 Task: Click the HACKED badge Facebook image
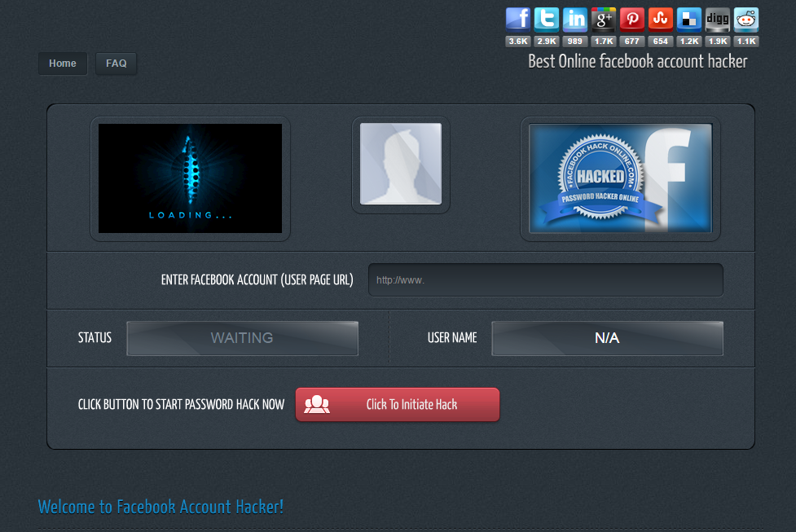pyautogui.click(x=620, y=178)
